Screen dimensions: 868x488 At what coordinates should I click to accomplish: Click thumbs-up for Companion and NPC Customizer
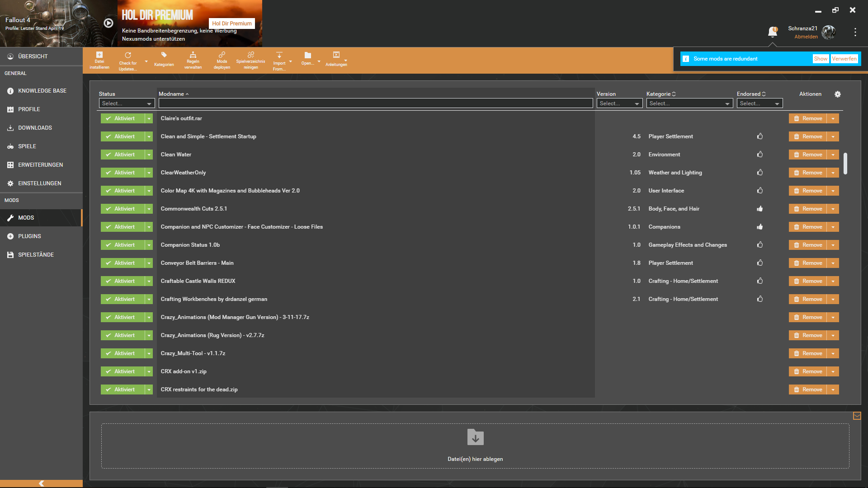coord(760,226)
